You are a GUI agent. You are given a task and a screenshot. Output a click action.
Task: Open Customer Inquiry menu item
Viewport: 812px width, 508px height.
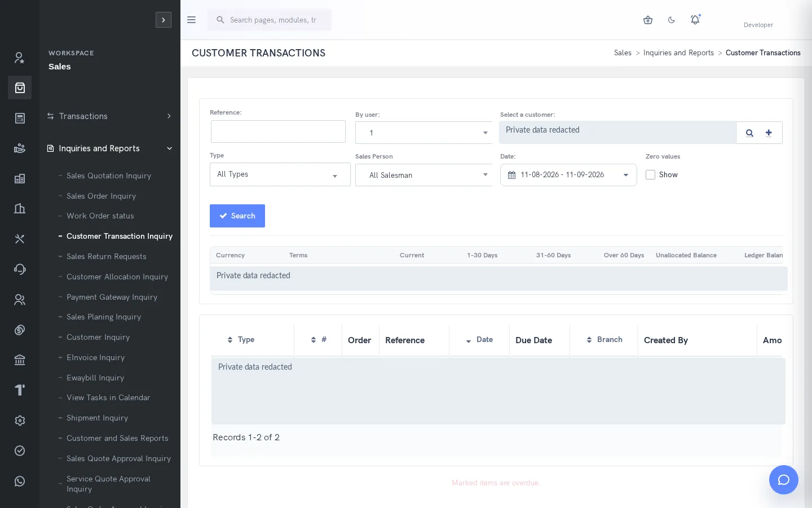coord(98,337)
